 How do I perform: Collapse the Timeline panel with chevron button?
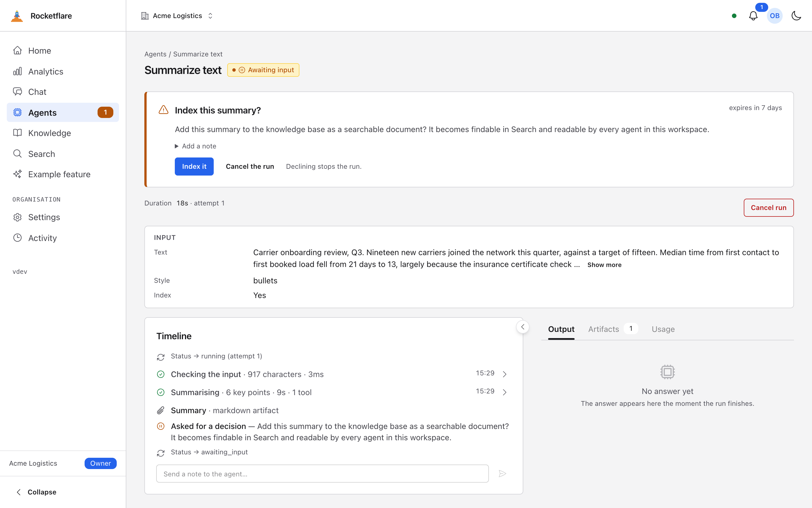[x=522, y=327]
